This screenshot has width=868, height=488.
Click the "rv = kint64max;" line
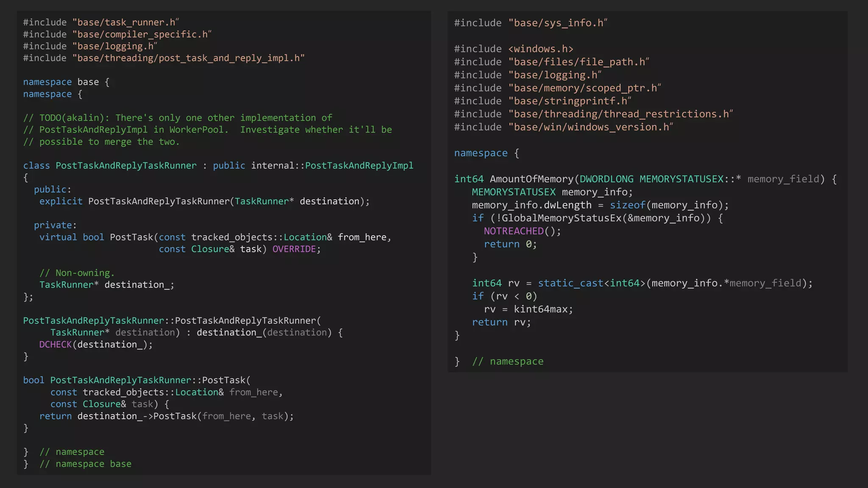tap(528, 309)
